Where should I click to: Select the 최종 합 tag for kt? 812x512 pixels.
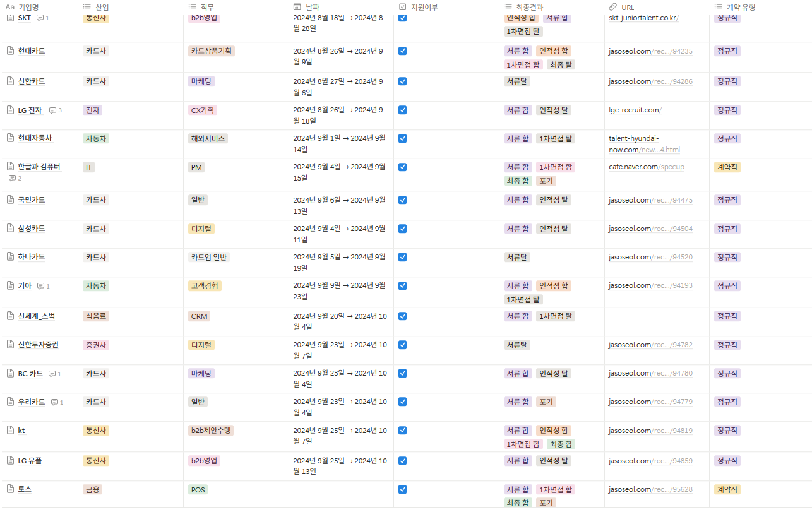(x=561, y=444)
